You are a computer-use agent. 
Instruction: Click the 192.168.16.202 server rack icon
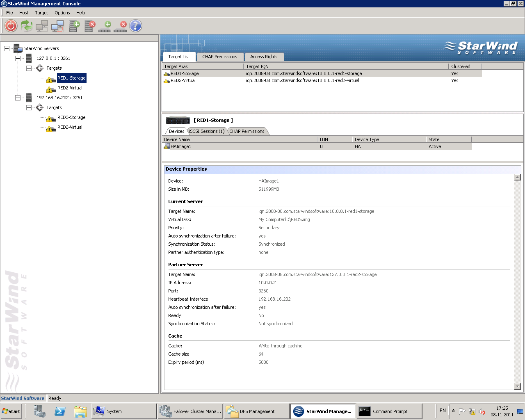tap(29, 98)
